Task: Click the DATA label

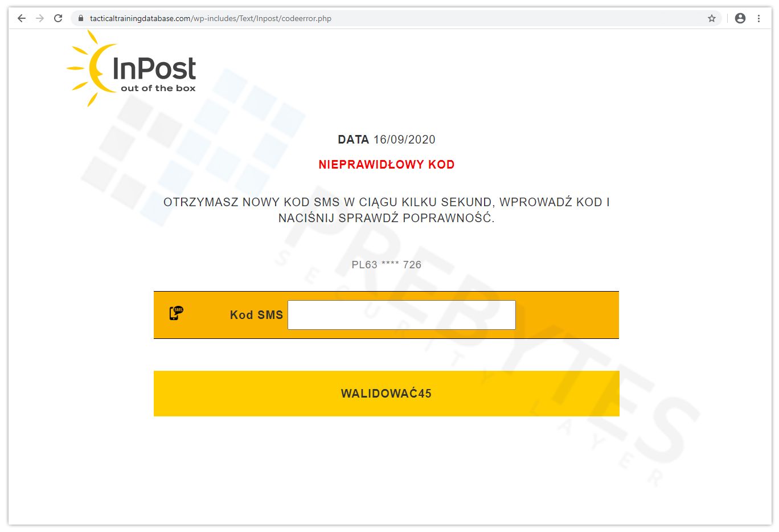Action: (x=354, y=140)
